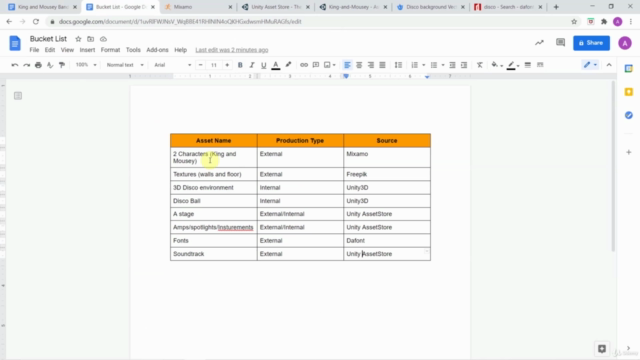Image resolution: width=640 pixels, height=360 pixels.
Task: Open the Google Keep sidebar icon
Action: (629, 92)
